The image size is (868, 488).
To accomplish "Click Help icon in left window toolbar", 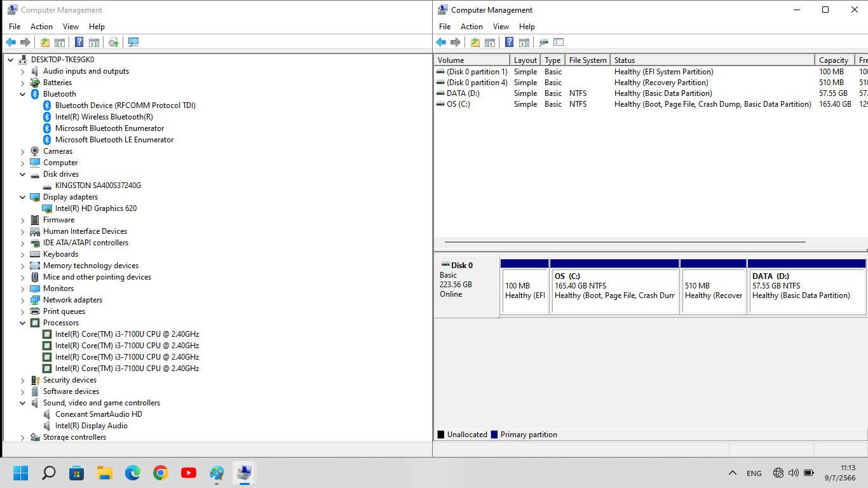I will point(79,43).
